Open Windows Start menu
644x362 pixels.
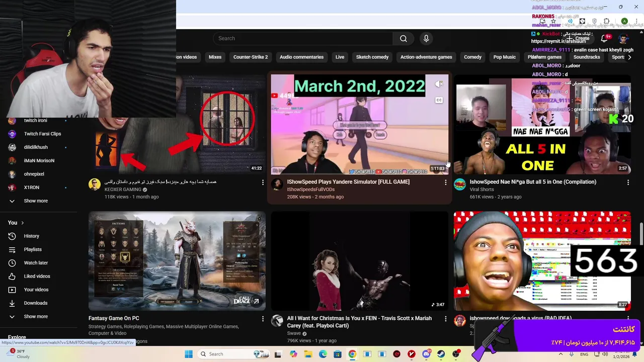point(189,354)
